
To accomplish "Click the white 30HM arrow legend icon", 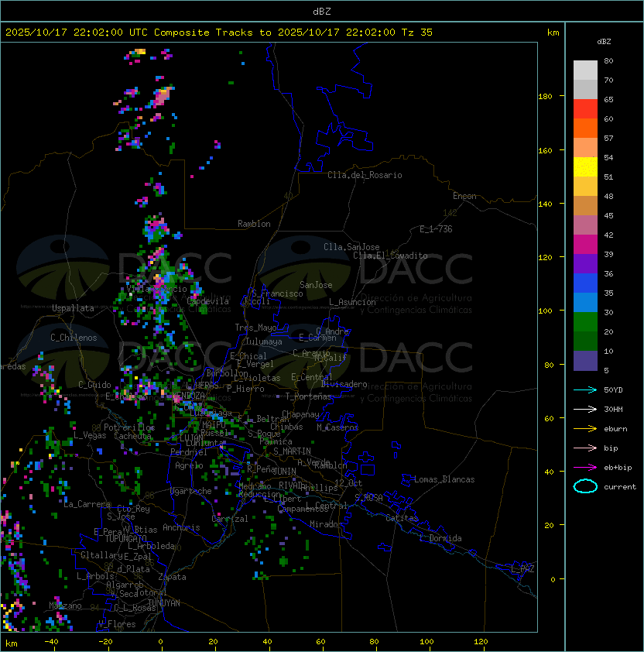I will pos(585,409).
